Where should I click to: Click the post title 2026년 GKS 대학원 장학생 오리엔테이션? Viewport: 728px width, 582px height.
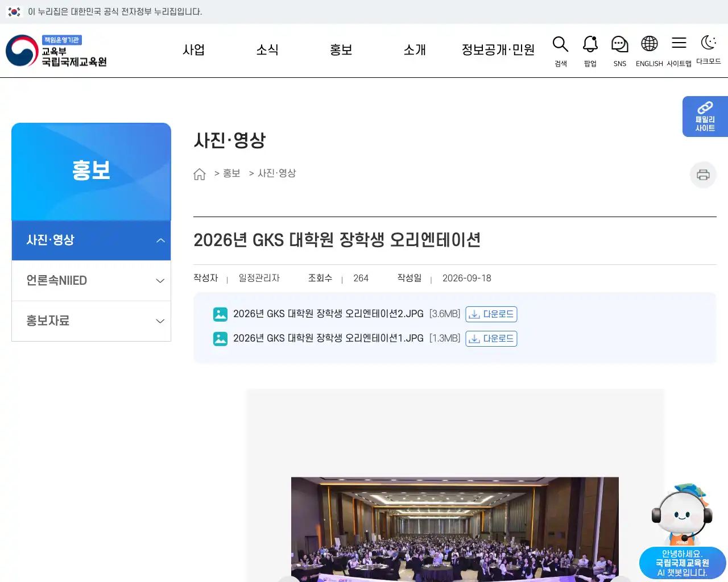(337, 240)
